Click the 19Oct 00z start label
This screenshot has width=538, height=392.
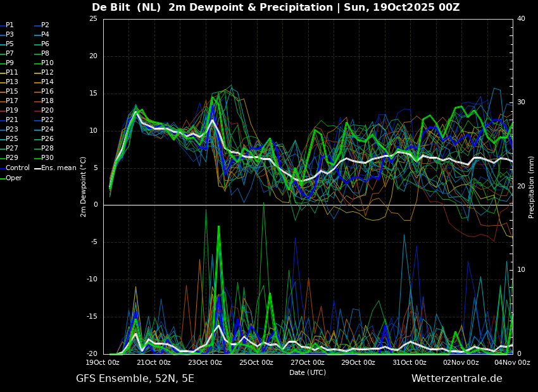(103, 362)
